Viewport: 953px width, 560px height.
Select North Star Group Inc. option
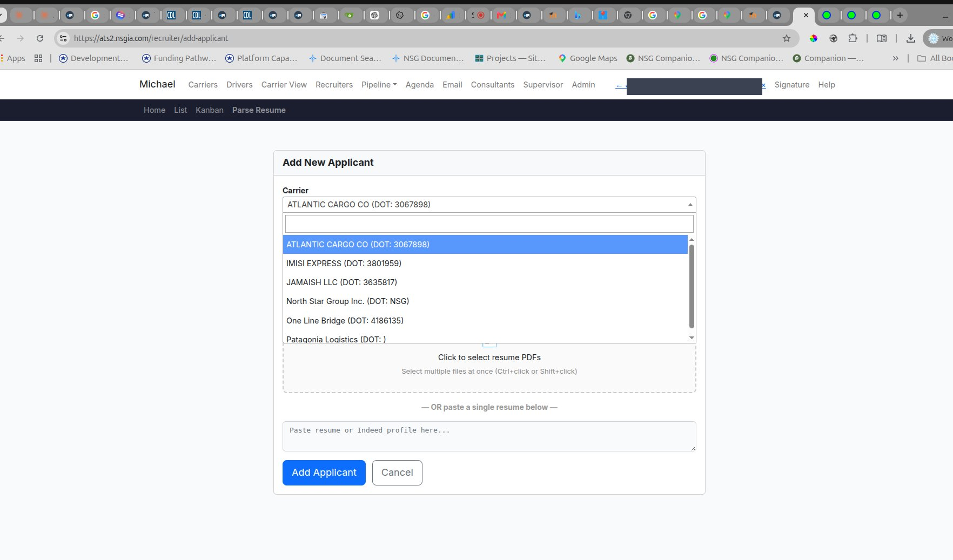(x=485, y=301)
